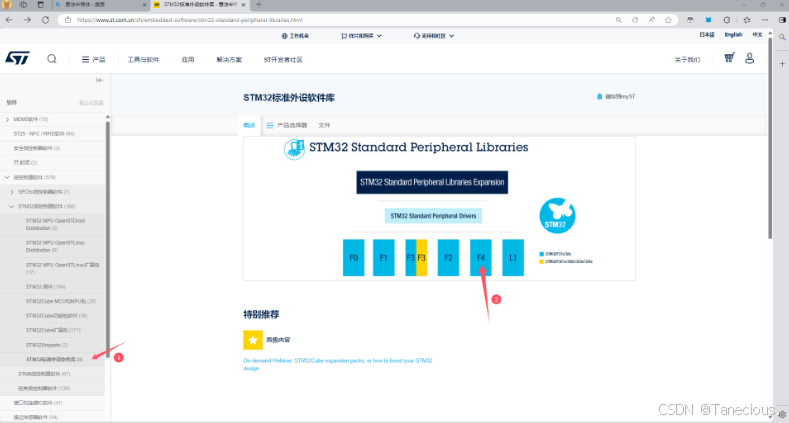The height and width of the screenshot is (423, 789).
Task: Open the user account icon
Action: point(750,58)
